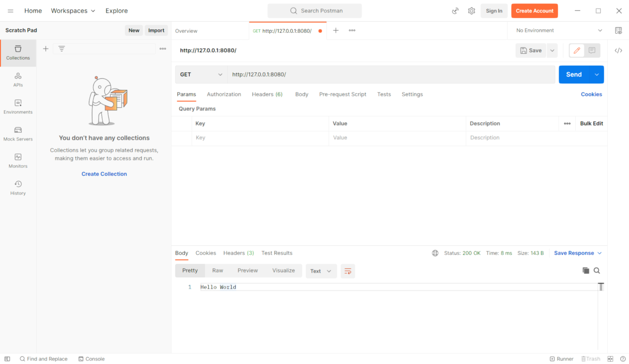This screenshot has height=364, width=629.
Task: Open the comments mode icon
Action: (592, 51)
